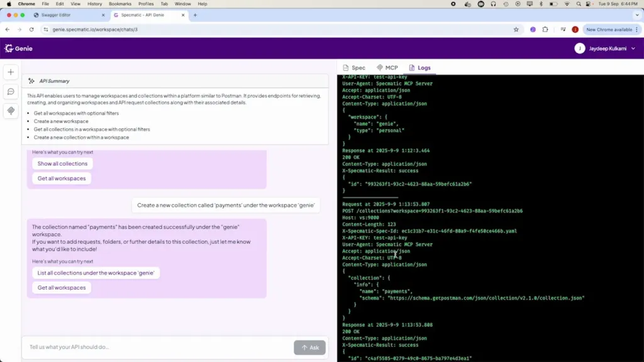Click the sparkle icon beside API Summary

(31, 81)
